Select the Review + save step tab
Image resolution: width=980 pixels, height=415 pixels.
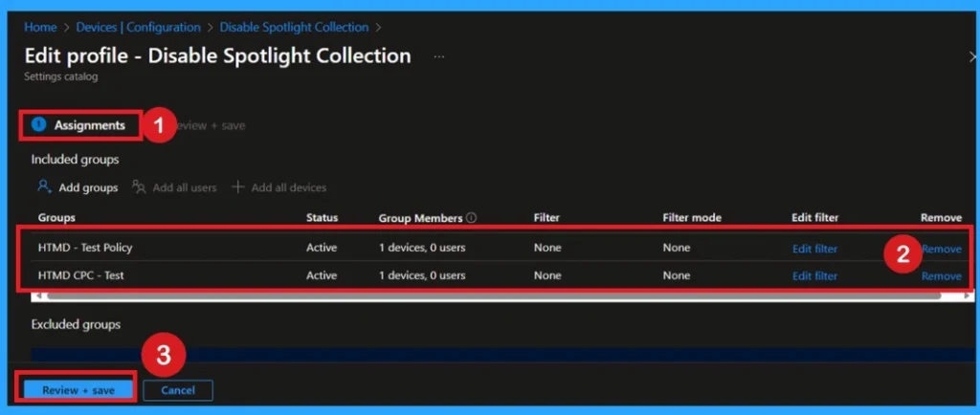(x=209, y=125)
